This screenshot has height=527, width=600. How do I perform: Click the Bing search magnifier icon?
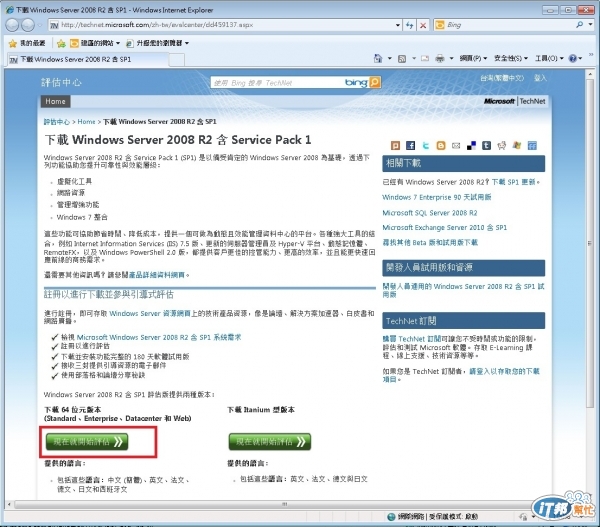(580, 25)
